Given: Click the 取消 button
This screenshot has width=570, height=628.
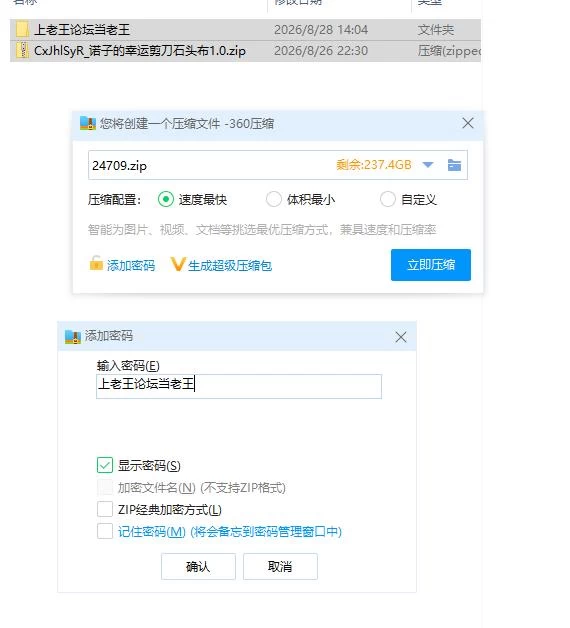Looking at the screenshot, I should [280, 566].
